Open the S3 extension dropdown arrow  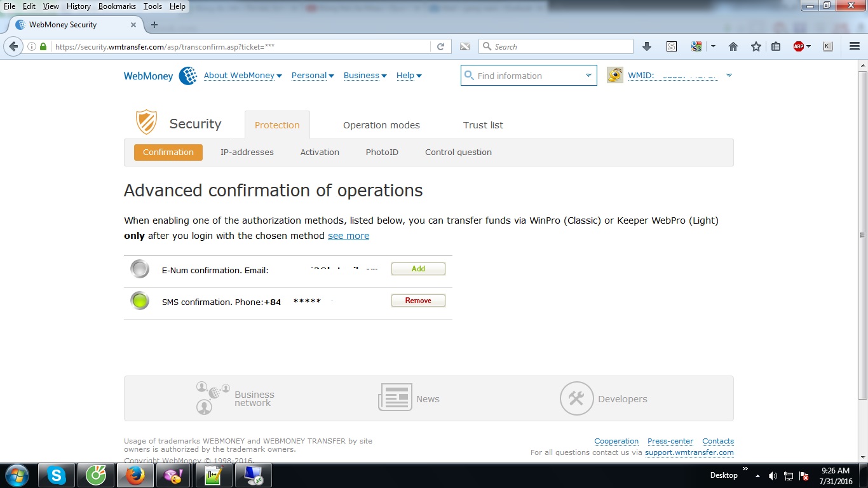(x=713, y=46)
